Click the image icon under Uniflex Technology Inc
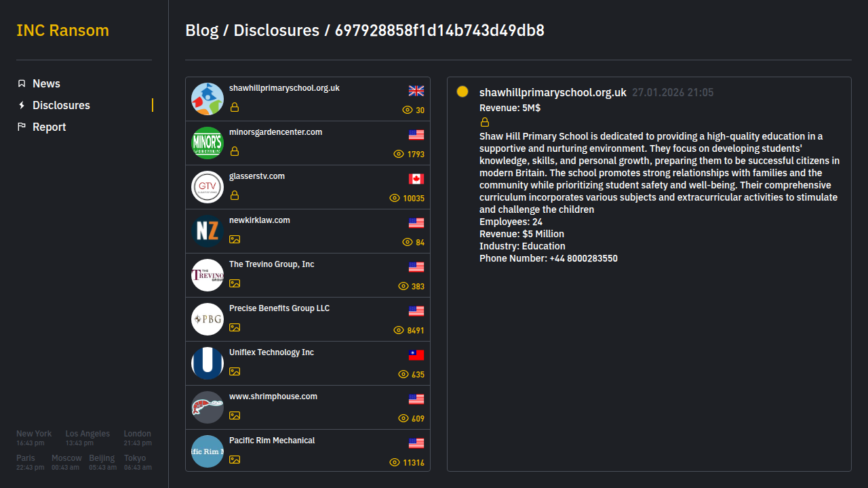The width and height of the screenshot is (868, 488). click(x=235, y=371)
